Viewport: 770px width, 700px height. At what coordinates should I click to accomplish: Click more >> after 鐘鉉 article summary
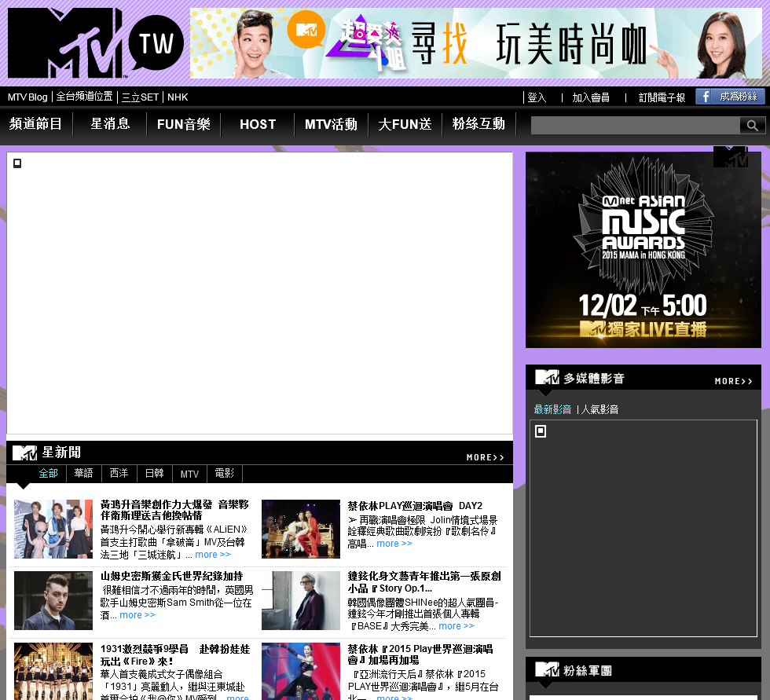[x=456, y=626]
